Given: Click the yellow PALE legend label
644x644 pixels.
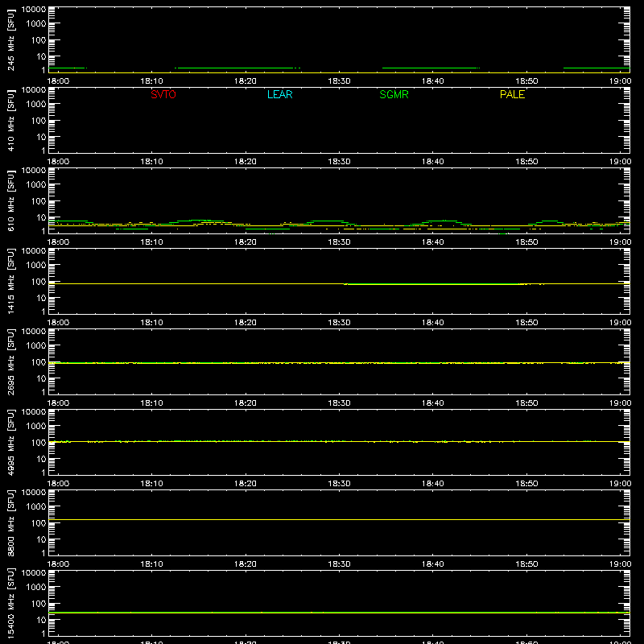Looking at the screenshot, I should [512, 94].
